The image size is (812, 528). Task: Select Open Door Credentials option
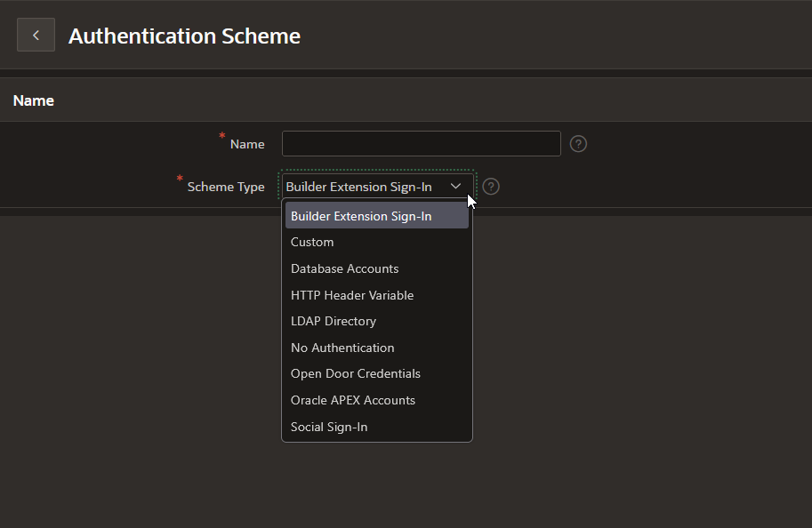point(377,373)
